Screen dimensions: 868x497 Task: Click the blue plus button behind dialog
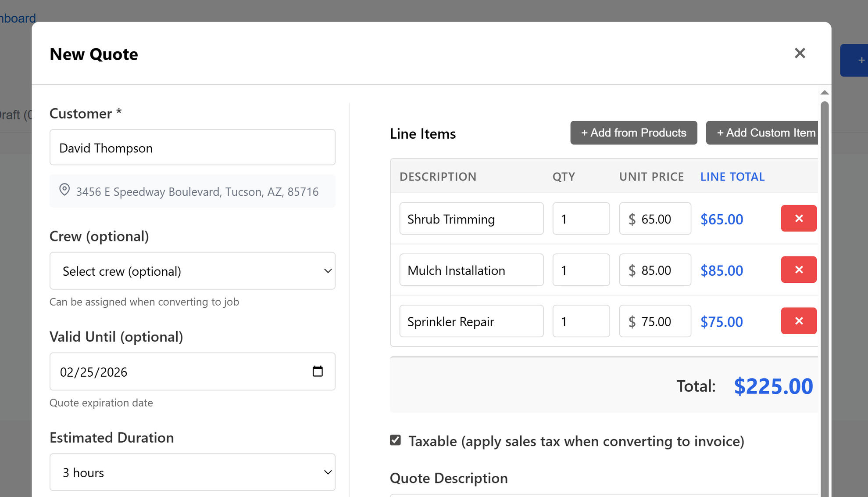tap(857, 60)
